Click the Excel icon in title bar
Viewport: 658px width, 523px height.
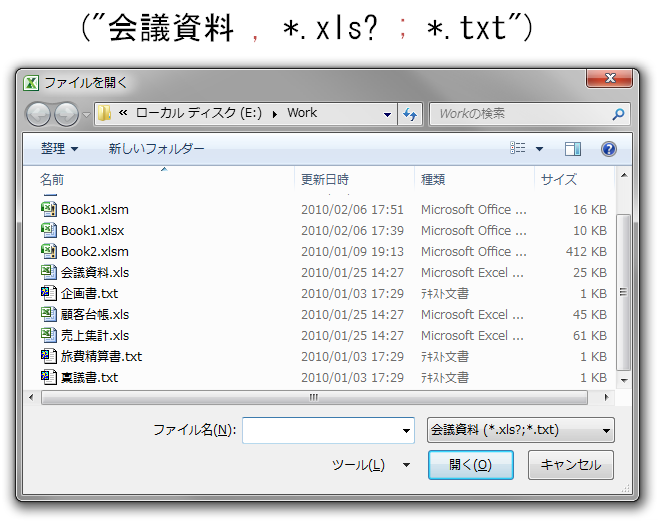point(31,83)
